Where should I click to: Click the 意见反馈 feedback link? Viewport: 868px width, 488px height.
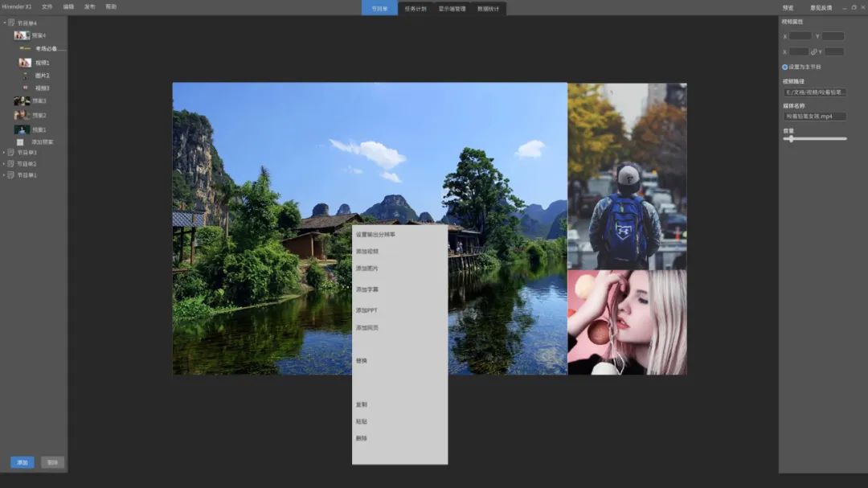click(821, 7)
